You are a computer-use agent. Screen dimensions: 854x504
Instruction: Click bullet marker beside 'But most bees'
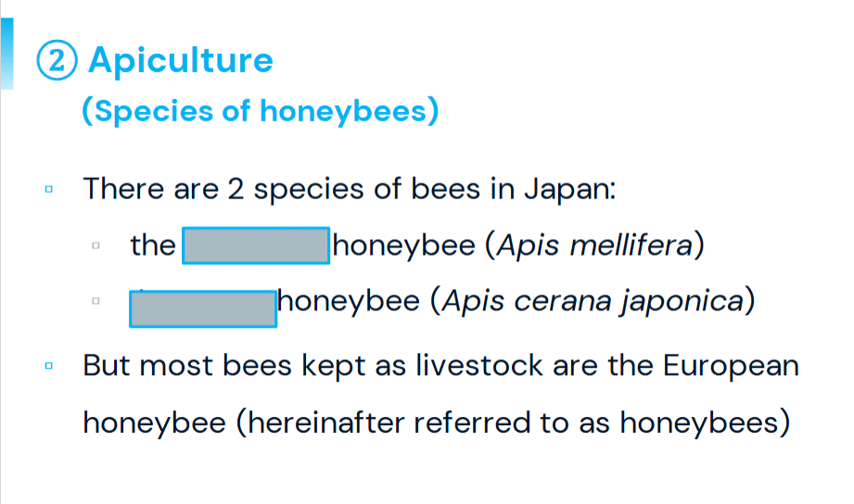pos(48,366)
